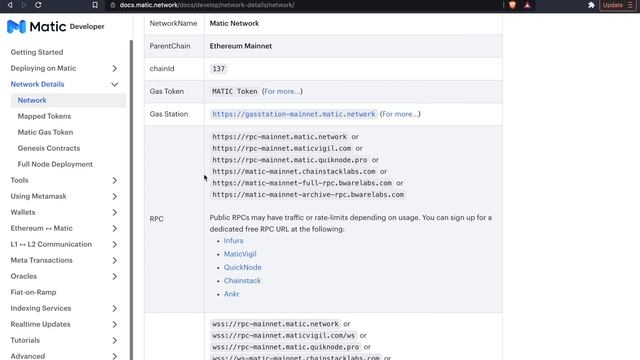Click the MATIC Token code text
Image resolution: width=640 pixels, height=360 pixels.
point(235,91)
